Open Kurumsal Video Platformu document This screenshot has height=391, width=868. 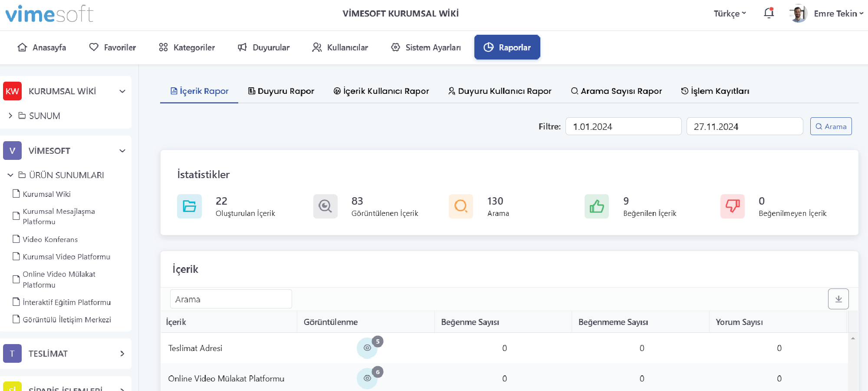(x=66, y=257)
